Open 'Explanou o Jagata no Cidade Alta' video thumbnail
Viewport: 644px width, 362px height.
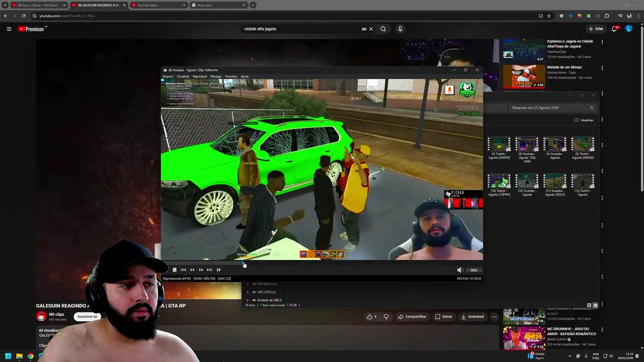[x=524, y=50]
